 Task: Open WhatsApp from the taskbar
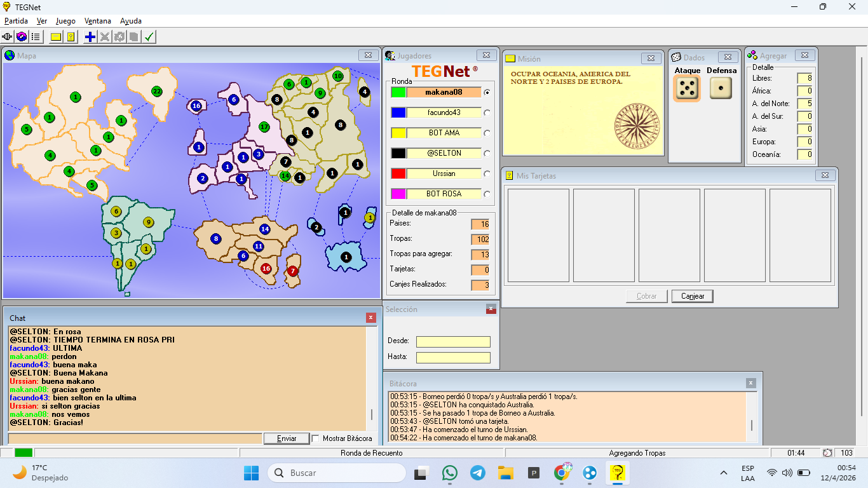tap(450, 473)
